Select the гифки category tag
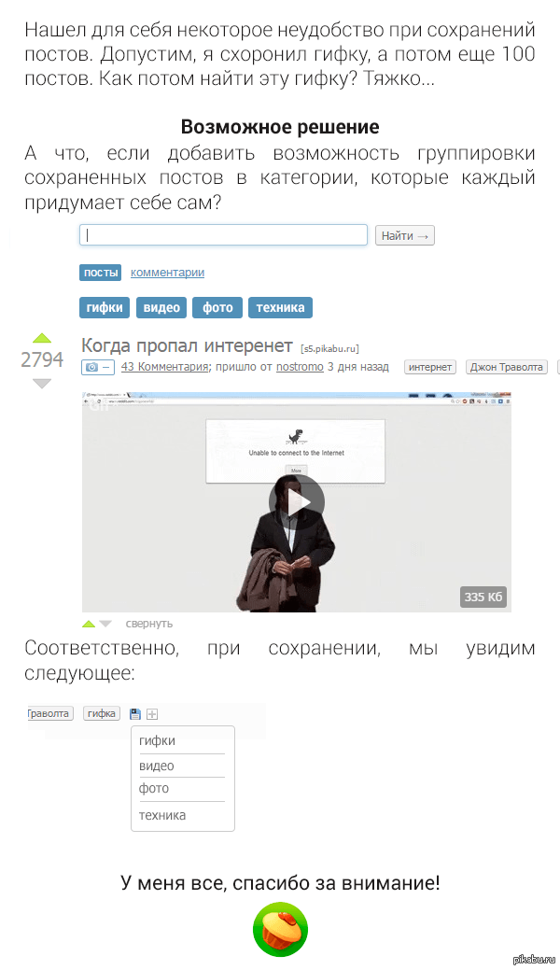Image resolution: width=560 pixels, height=970 pixels. (x=104, y=307)
